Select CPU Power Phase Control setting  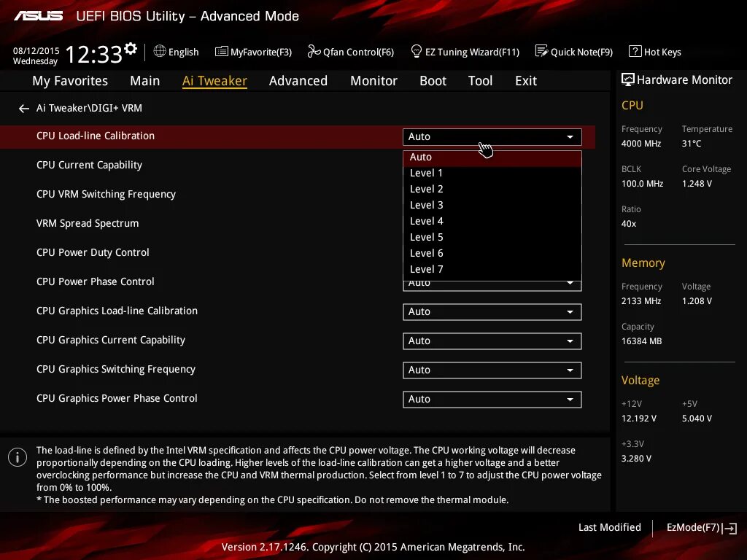click(x=96, y=281)
